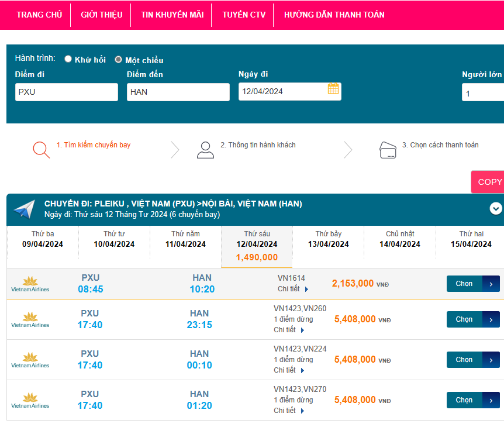504x427 pixels.
Task: Select the Một chiều one-way radio button
Action: 119,60
